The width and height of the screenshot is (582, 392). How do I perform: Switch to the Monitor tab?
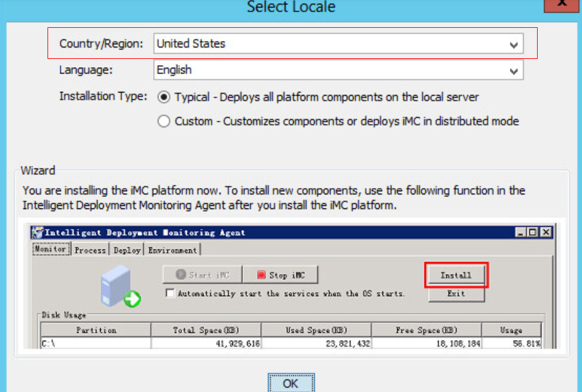(x=50, y=250)
